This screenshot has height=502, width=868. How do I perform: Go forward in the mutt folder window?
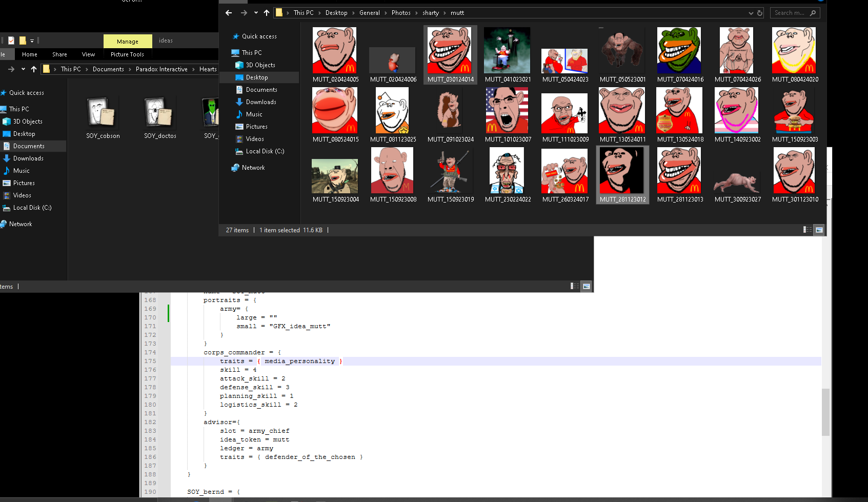click(244, 13)
